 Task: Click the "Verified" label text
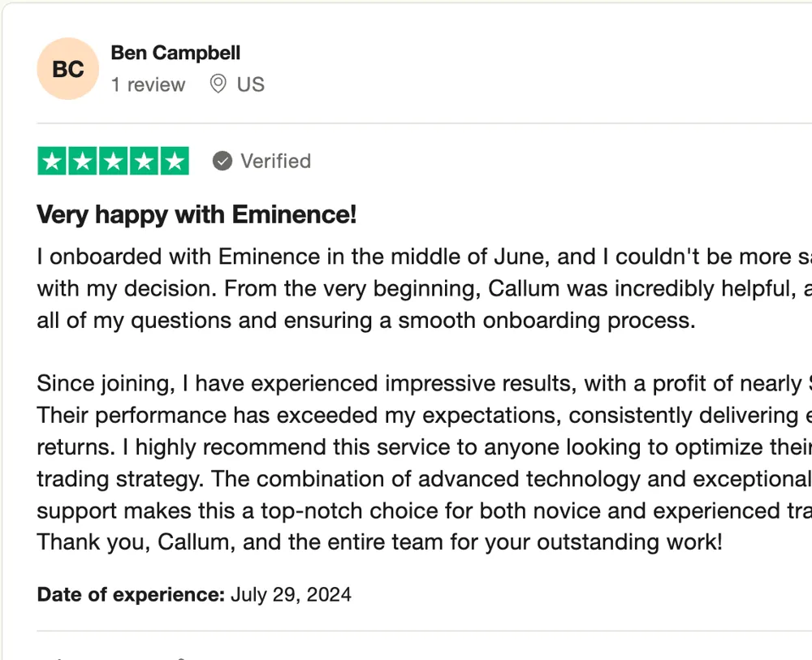pyautogui.click(x=275, y=161)
